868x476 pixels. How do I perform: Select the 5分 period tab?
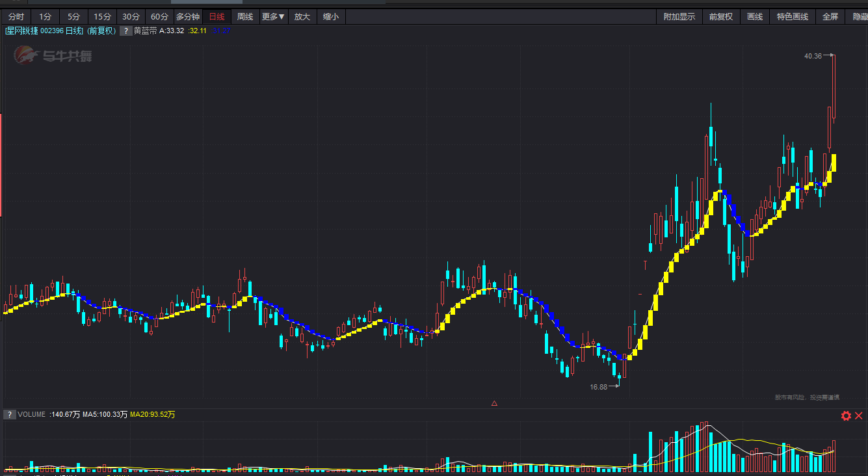click(73, 17)
